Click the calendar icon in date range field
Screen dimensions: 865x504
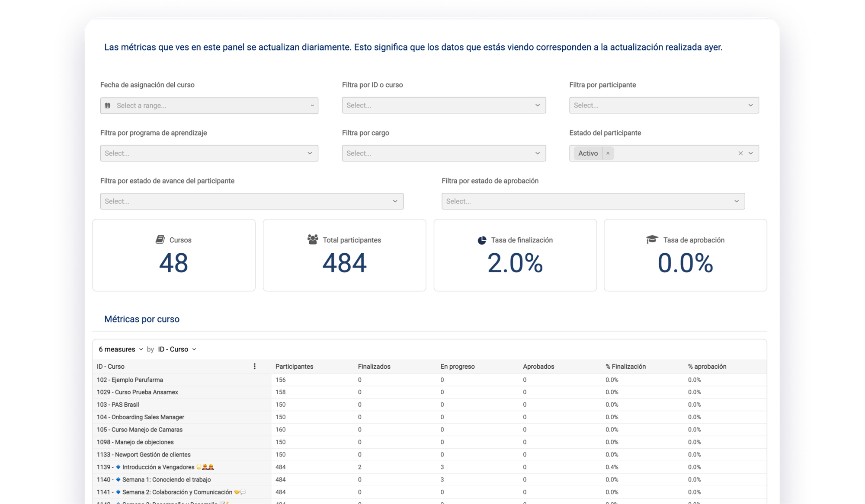[108, 105]
